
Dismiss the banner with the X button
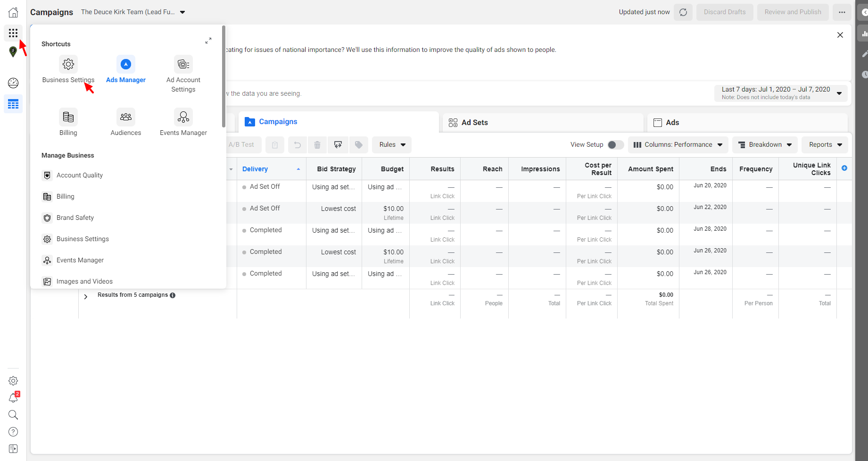pos(840,35)
